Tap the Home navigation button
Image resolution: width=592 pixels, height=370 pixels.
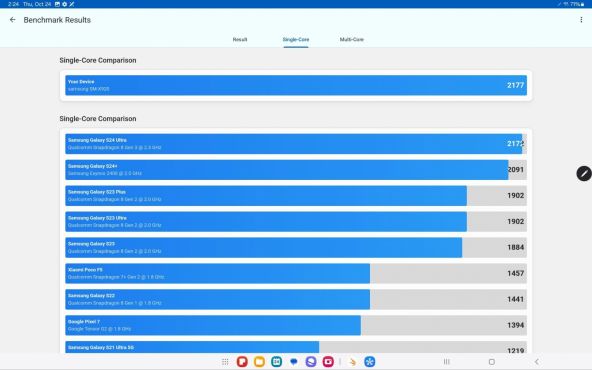pyautogui.click(x=492, y=362)
